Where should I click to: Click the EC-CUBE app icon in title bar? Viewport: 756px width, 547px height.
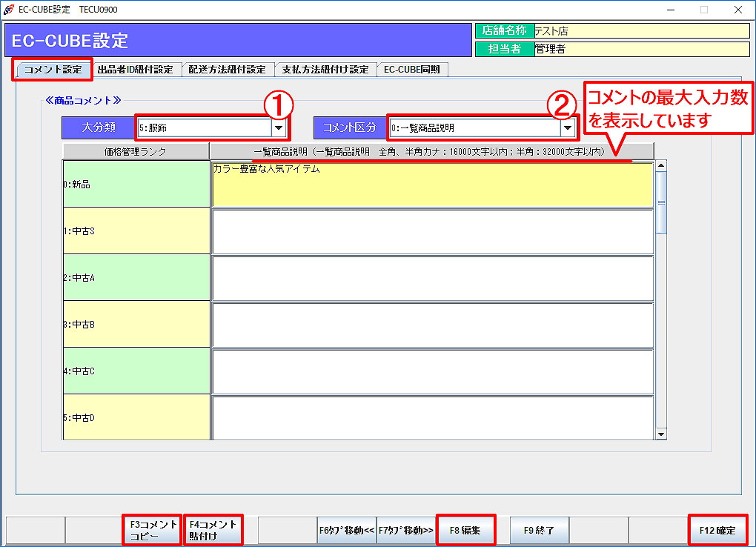pyautogui.click(x=8, y=10)
